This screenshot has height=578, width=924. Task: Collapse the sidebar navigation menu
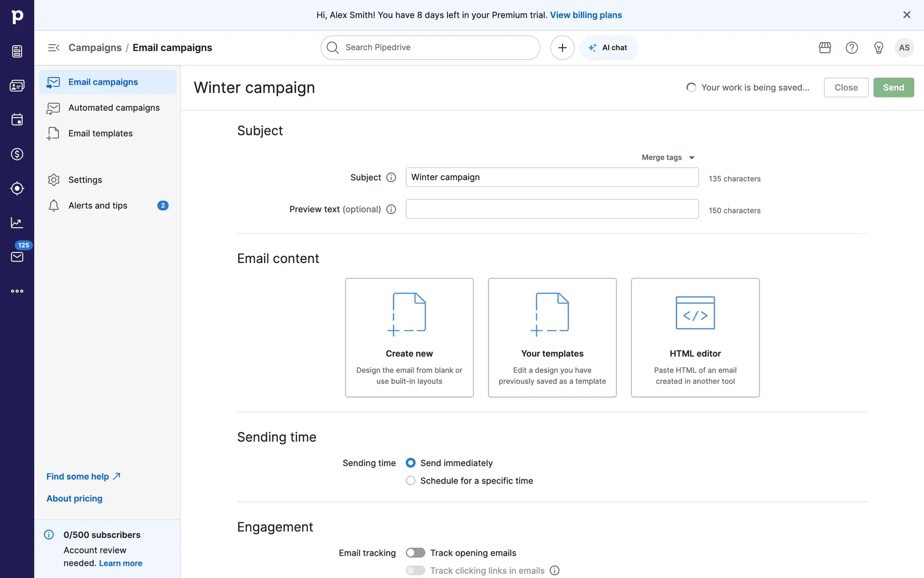pos(53,48)
